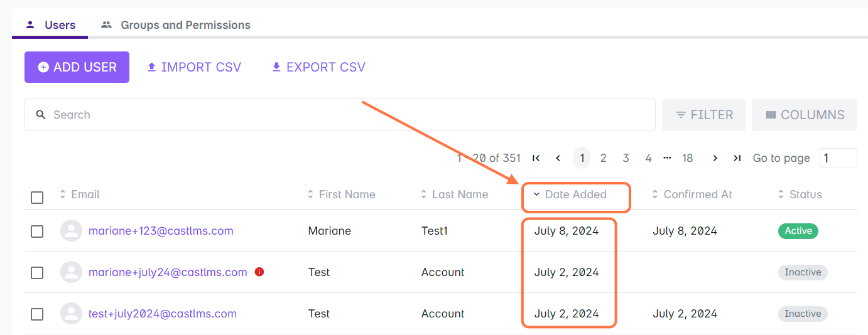868x335 pixels.
Task: Click Export CSV button
Action: pos(318,67)
